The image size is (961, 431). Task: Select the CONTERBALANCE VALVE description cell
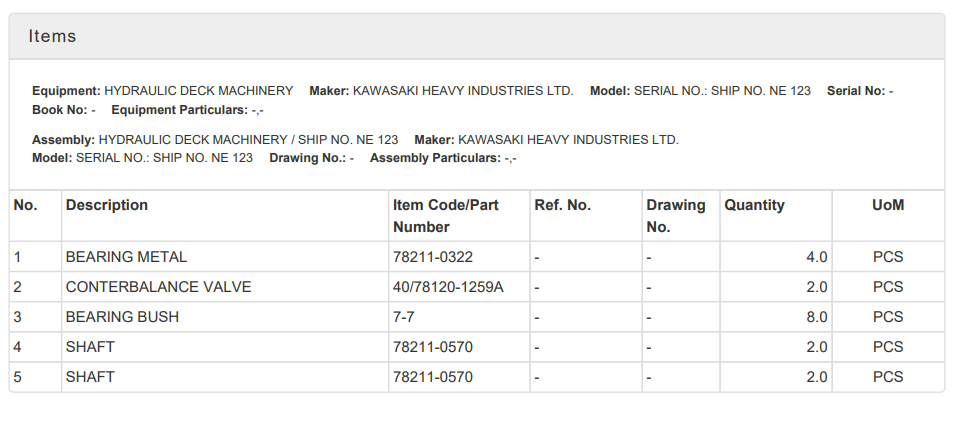click(x=225, y=287)
